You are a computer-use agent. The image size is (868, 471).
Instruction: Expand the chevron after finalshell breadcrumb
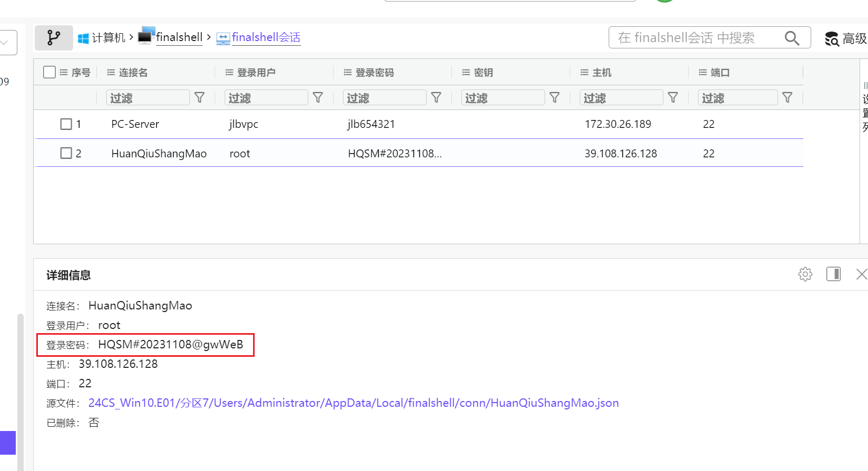(x=209, y=37)
